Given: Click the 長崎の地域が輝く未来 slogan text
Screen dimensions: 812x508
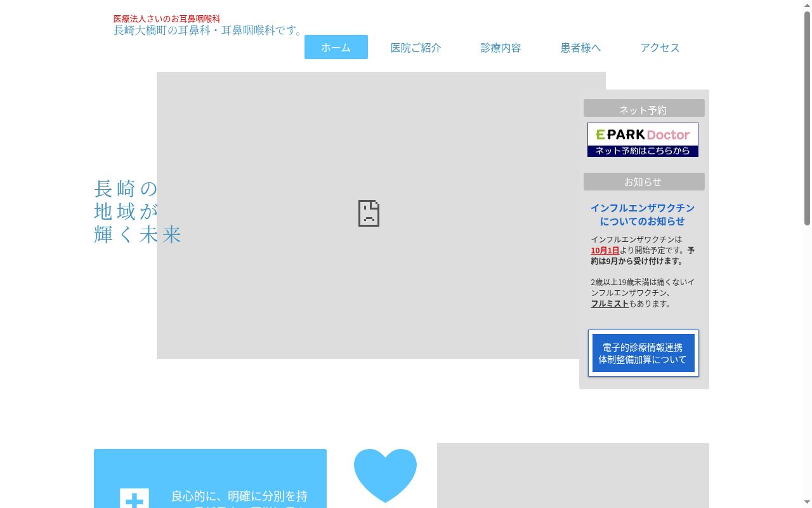Looking at the screenshot, I should 138,211.
